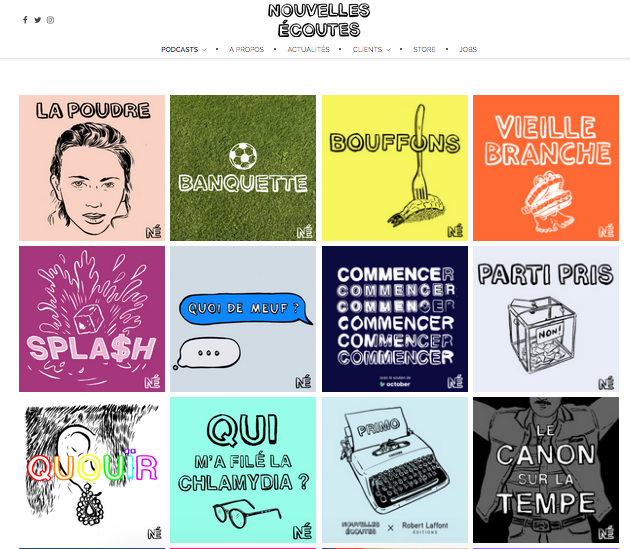
Task: Select Le Canon sur la Tempe tile
Action: pyautogui.click(x=546, y=470)
